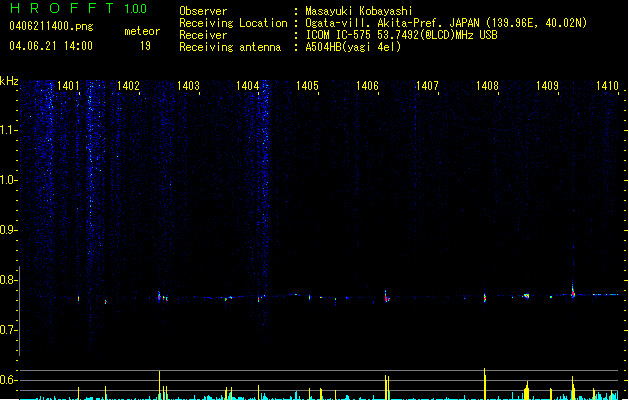Click the 0.9 kHz axis label
This screenshot has width=629, height=400.
tap(9, 230)
